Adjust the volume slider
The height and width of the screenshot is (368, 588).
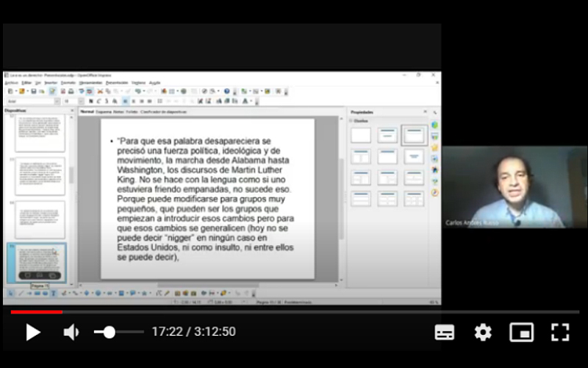(x=110, y=332)
